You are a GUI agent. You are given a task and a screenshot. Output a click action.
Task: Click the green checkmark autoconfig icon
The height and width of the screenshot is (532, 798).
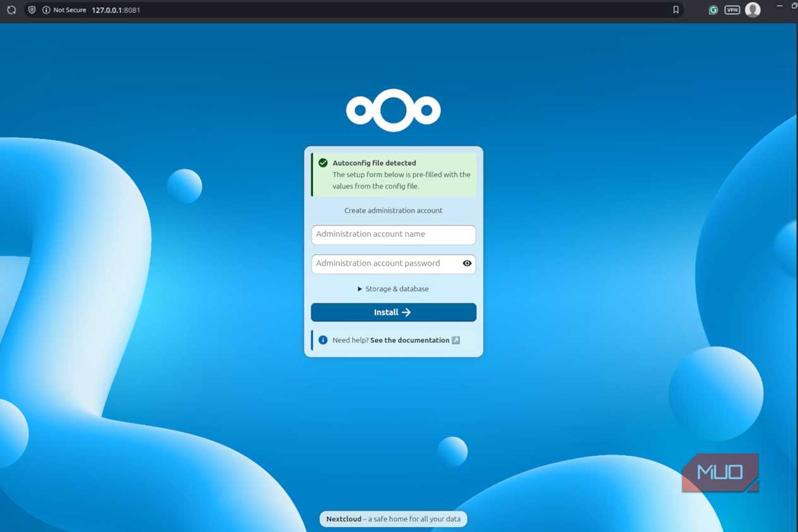(323, 163)
